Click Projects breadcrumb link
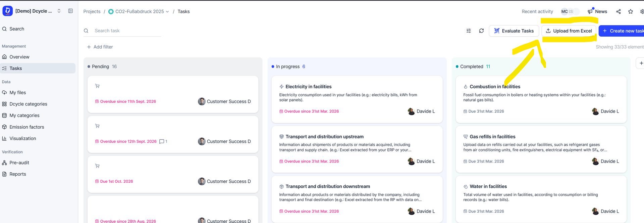644x223 pixels. click(92, 11)
